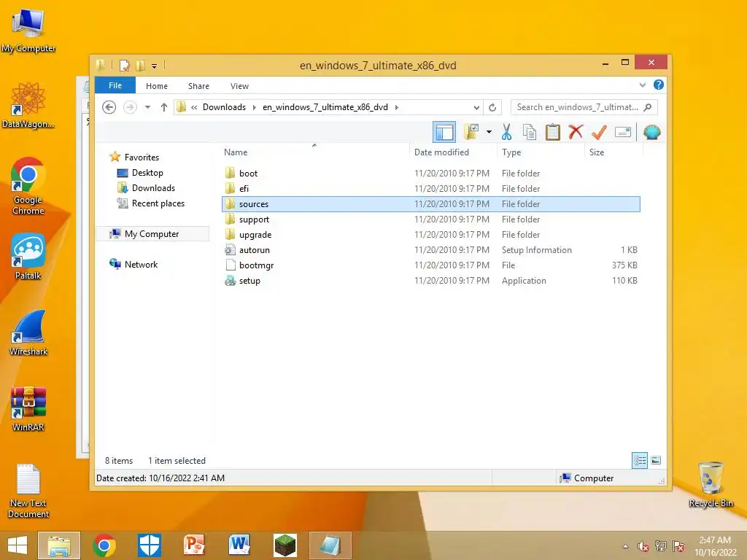Launch Chrome from the taskbar
747x560 pixels.
coord(104,545)
